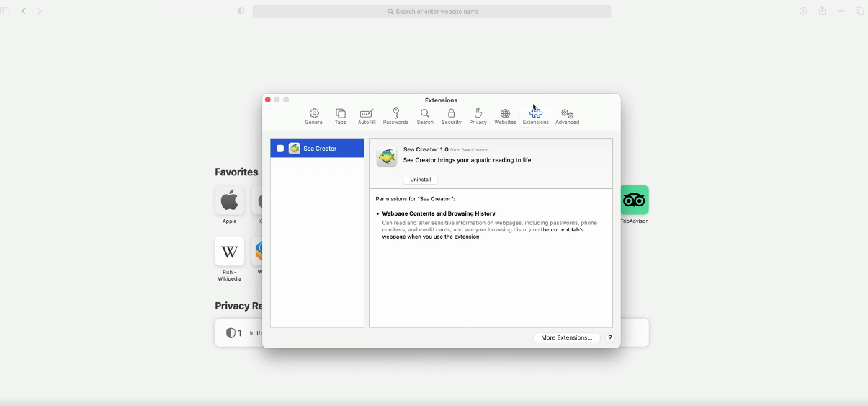The width and height of the screenshot is (868, 406).
Task: Open the Tabs preferences pane
Action: (341, 117)
